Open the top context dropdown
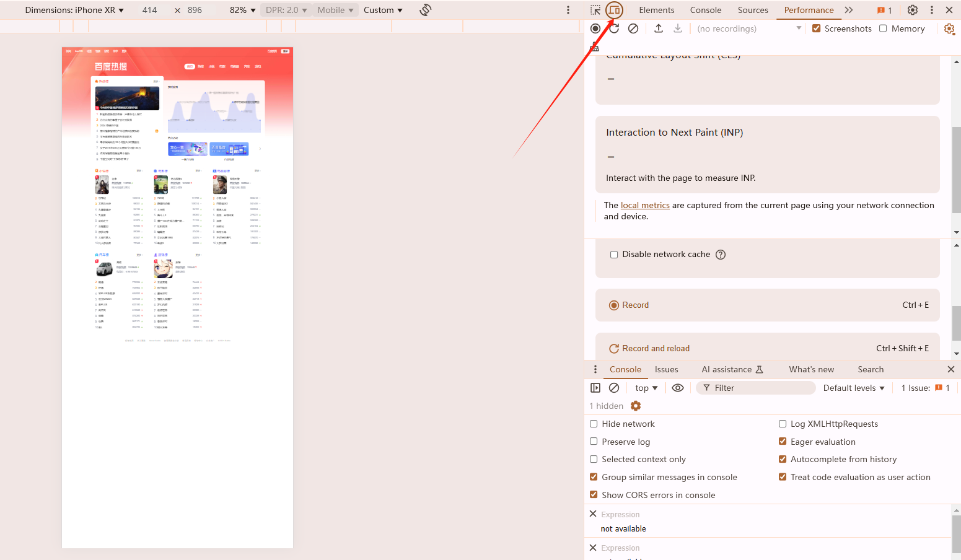 pyautogui.click(x=646, y=388)
